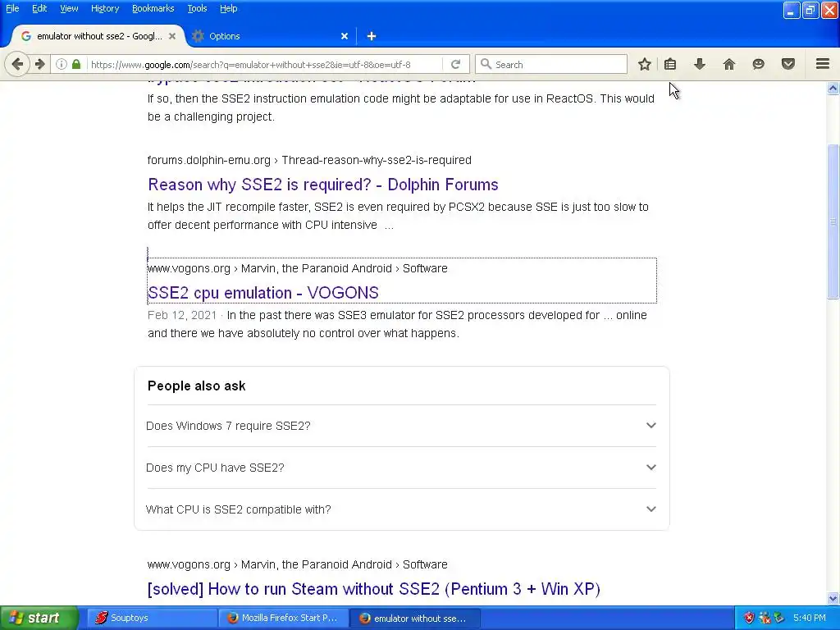Open the Bookmarks menu

click(153, 8)
